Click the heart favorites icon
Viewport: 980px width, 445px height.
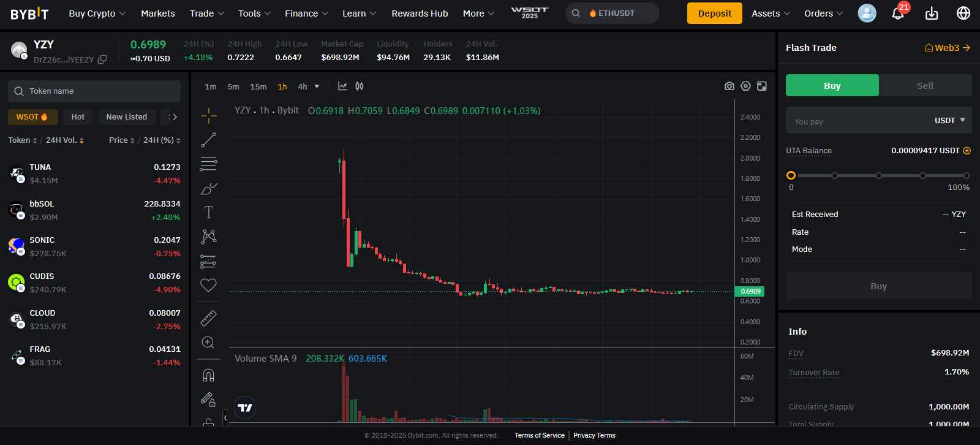pyautogui.click(x=208, y=285)
